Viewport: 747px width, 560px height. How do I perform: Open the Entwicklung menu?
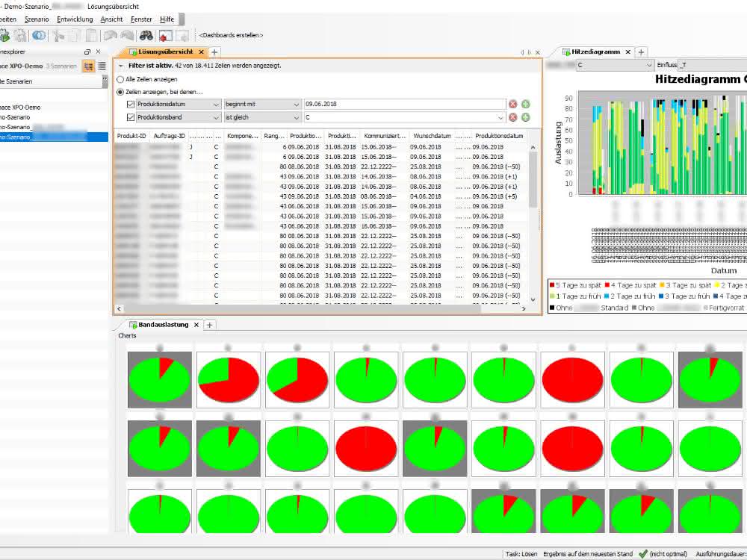pyautogui.click(x=75, y=19)
